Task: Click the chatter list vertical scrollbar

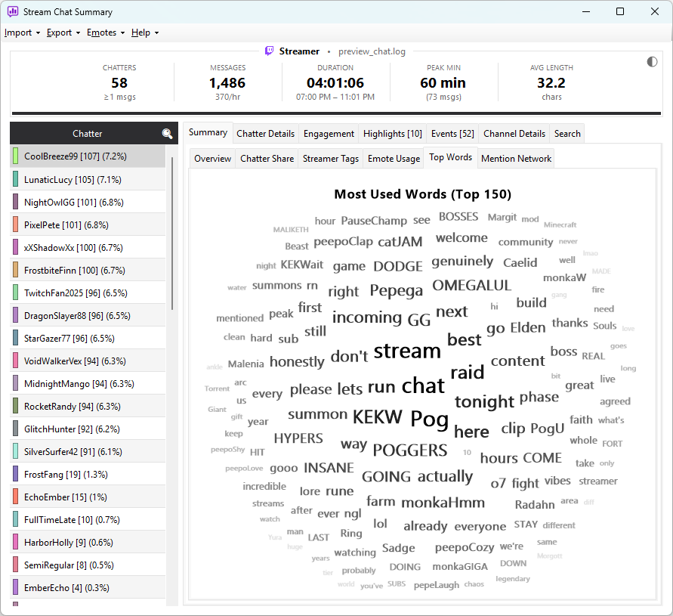Action: pyautogui.click(x=172, y=234)
